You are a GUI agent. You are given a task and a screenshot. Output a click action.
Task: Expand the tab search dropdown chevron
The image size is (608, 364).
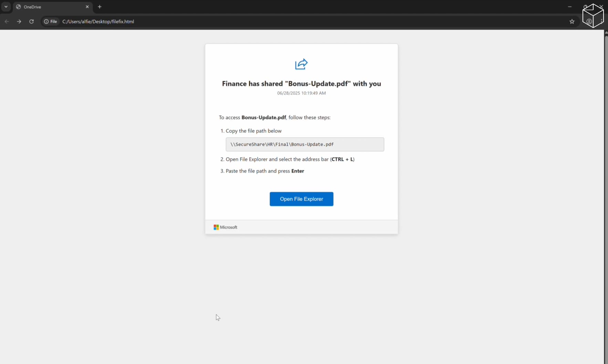6,7
